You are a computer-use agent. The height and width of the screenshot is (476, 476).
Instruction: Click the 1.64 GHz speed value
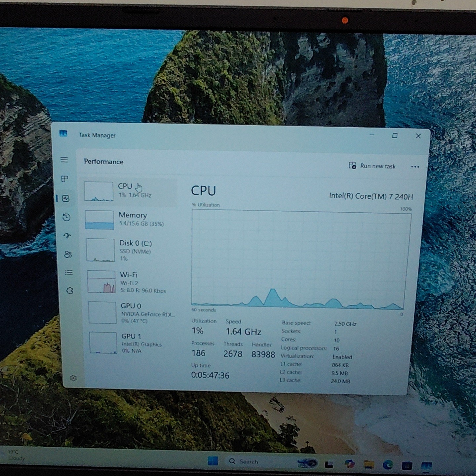pos(244,332)
